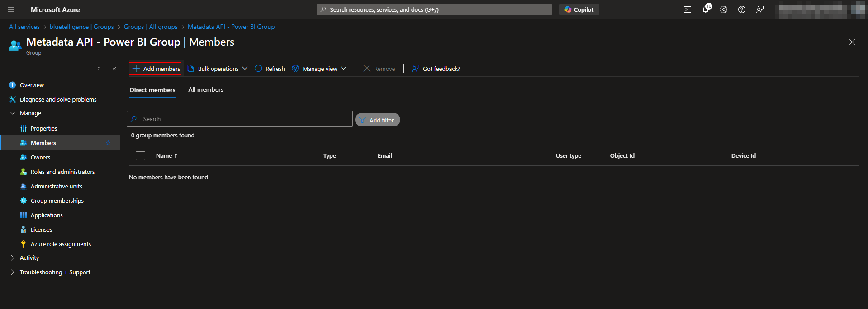Open Cloud Shell from the top bar
Viewport: 868px width, 309px height.
[687, 9]
